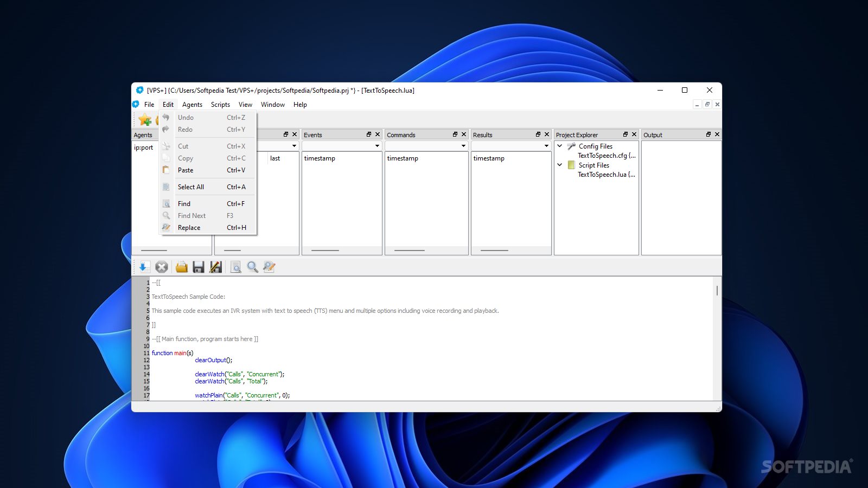Click the Events panel horizontal scrollbar
This screenshot has height=488, width=868.
coord(325,251)
